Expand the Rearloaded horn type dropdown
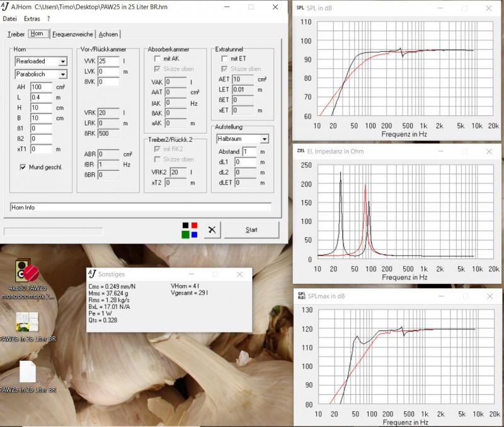 [62, 61]
